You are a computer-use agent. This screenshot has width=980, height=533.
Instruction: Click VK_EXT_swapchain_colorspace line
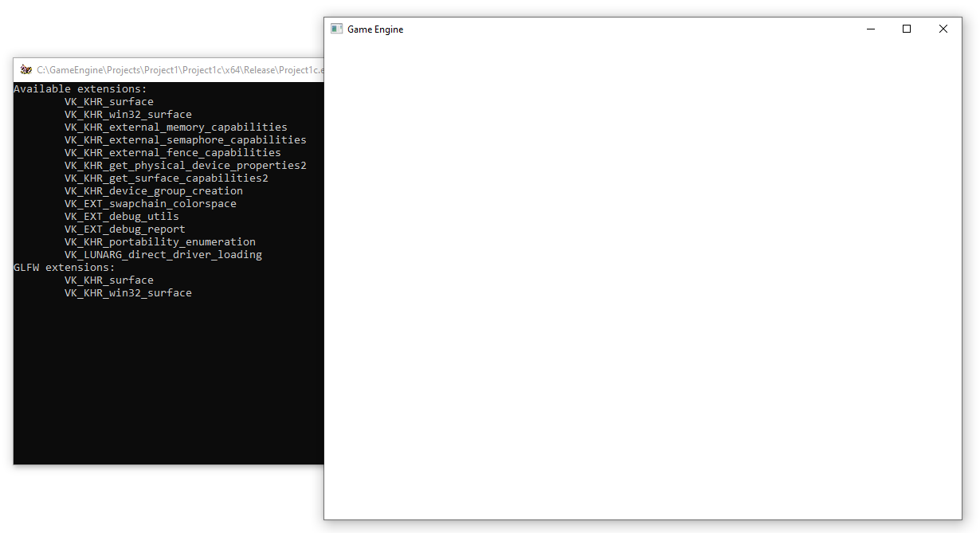pyautogui.click(x=151, y=204)
